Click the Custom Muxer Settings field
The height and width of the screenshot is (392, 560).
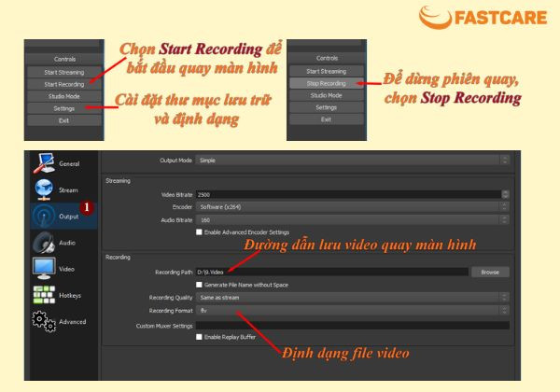coord(352,325)
